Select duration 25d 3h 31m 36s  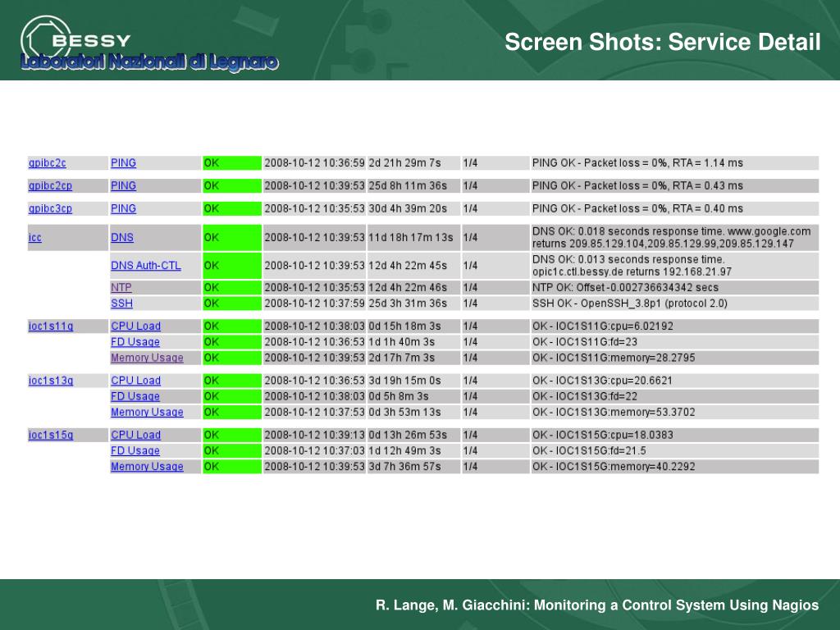coord(407,304)
